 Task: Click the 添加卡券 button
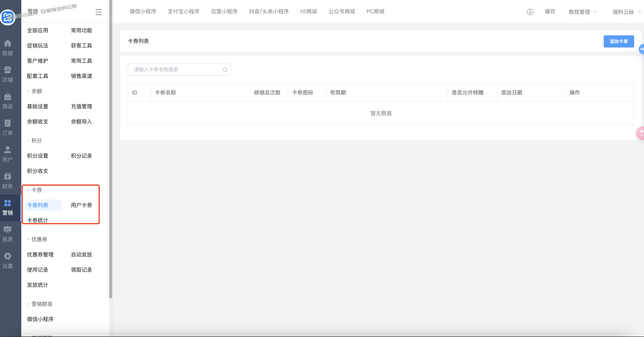(619, 41)
